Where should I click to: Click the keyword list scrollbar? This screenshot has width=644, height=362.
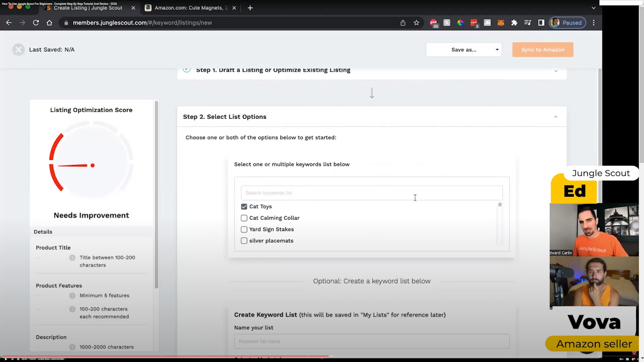click(500, 205)
